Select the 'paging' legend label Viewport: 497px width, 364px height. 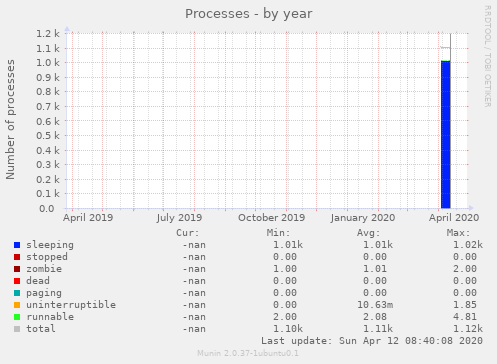coord(44,293)
